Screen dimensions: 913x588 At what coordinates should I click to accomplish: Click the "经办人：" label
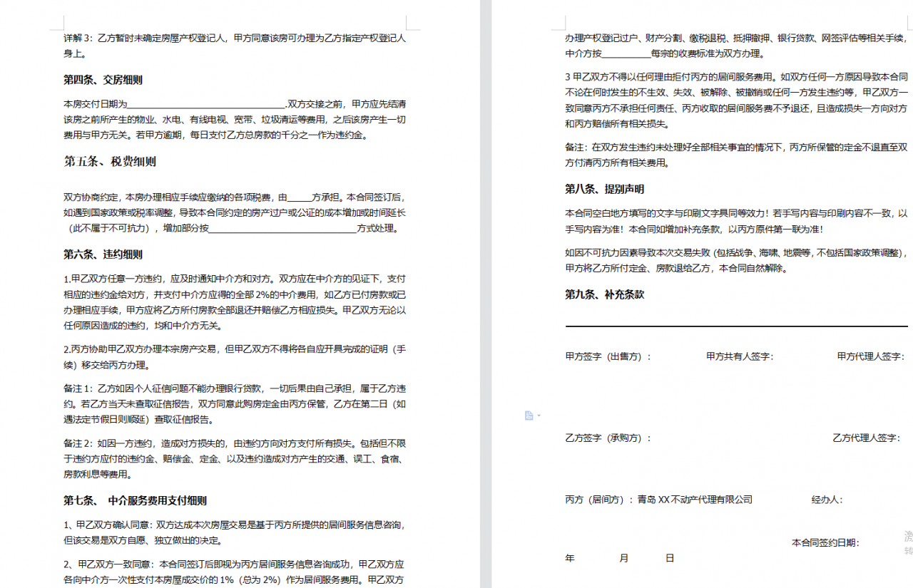pyautogui.click(x=827, y=500)
